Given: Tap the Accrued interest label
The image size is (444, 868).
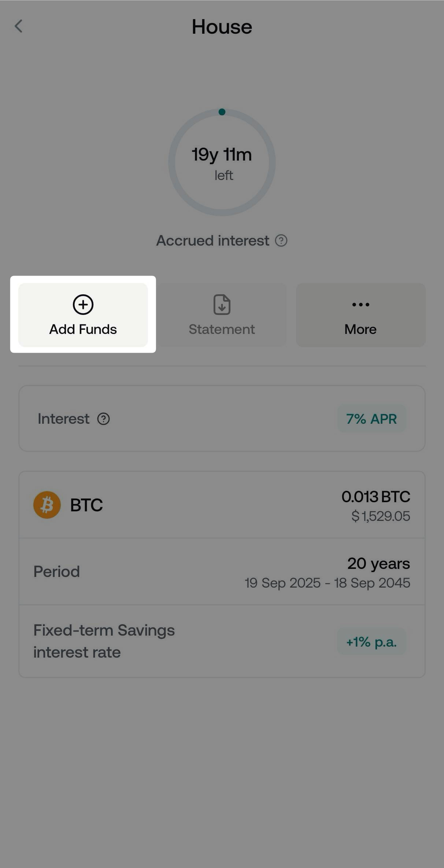Looking at the screenshot, I should 212,241.
